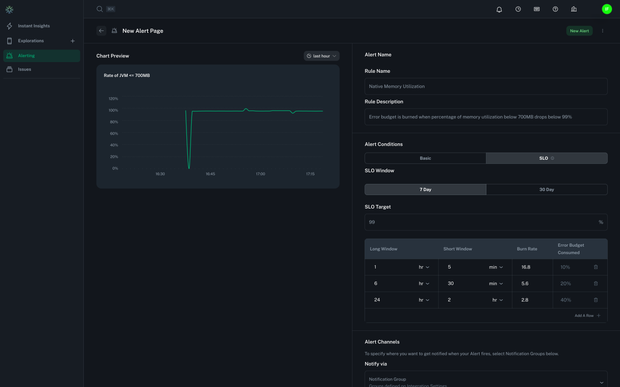Go back with the arrow button
The height and width of the screenshot is (387, 620).
point(101,31)
